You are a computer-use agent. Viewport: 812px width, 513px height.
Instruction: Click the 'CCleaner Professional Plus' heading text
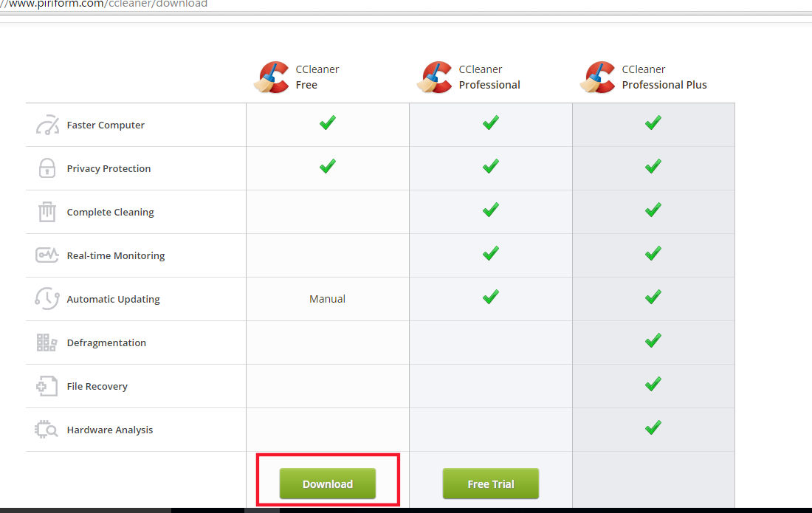(x=664, y=77)
